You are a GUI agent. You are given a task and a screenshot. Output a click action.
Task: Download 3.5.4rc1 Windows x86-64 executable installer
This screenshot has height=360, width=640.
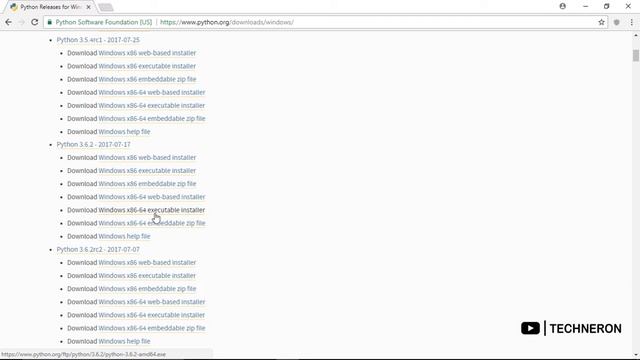151,105
